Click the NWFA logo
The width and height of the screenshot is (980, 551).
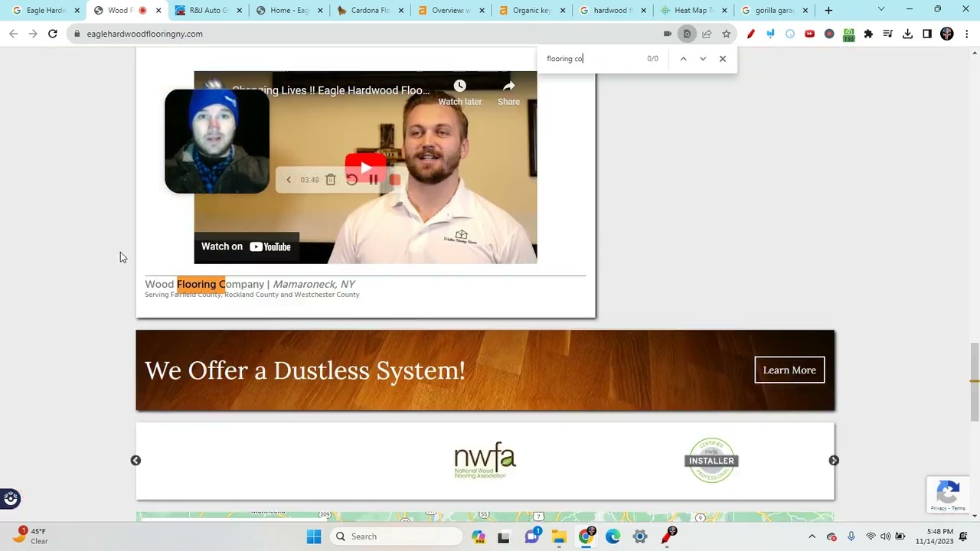pos(485,460)
